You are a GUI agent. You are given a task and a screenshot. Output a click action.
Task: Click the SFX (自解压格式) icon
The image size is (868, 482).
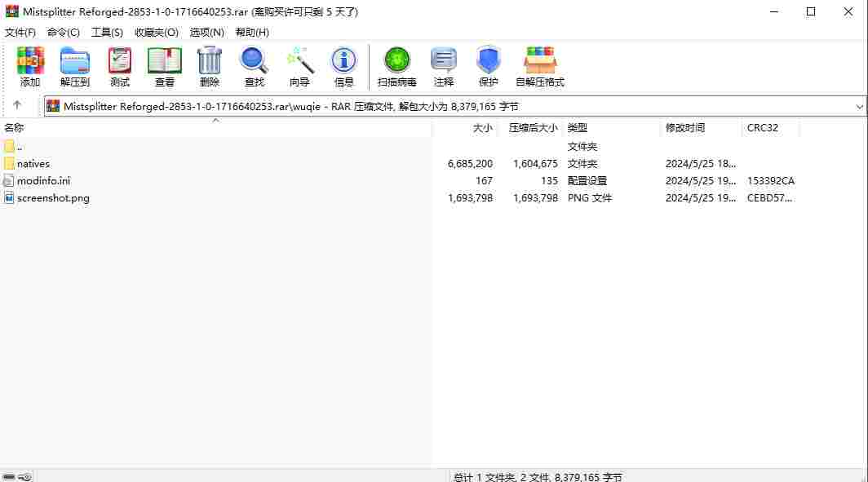pos(540,61)
